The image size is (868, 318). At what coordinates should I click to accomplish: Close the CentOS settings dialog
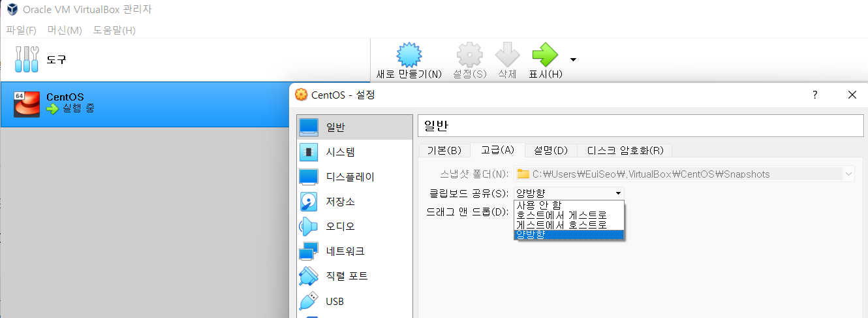coord(852,95)
